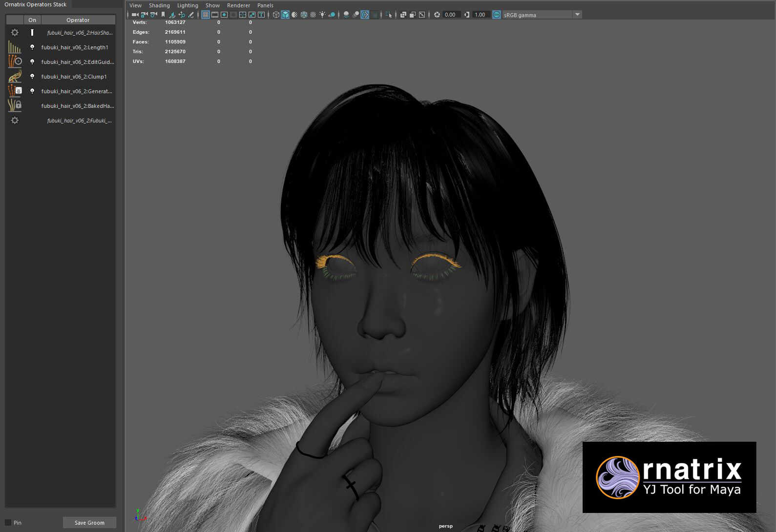The image size is (776, 532).
Task: Click the Verts count 1063127
Action: (x=175, y=22)
